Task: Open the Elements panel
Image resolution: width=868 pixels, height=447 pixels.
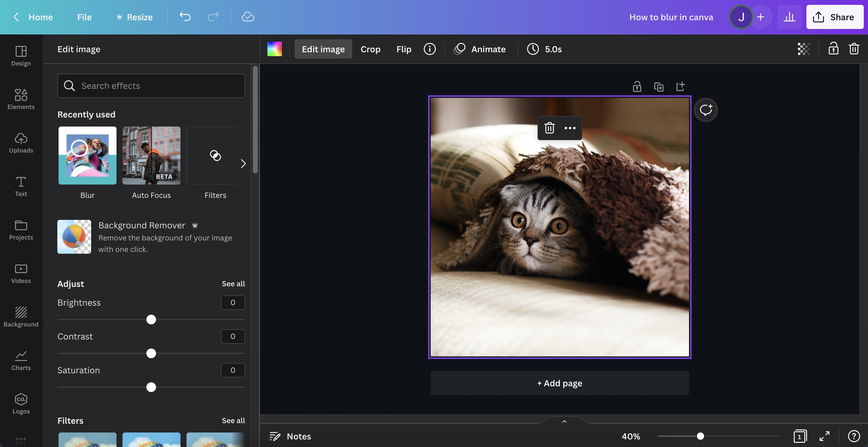Action: click(21, 99)
